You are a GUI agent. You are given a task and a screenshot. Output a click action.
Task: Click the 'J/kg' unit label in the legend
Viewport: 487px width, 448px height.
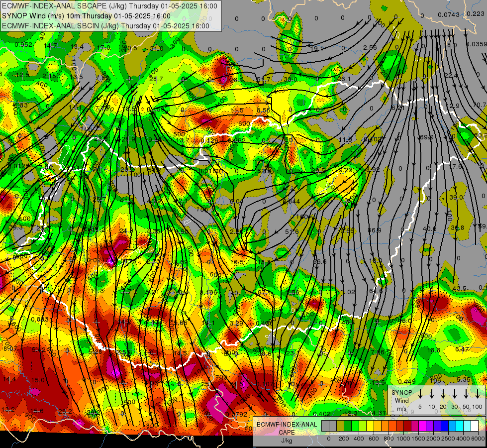[x=287, y=440]
